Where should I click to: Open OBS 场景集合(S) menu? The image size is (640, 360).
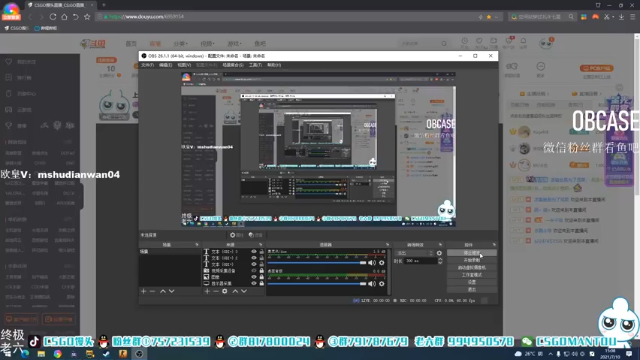tap(233, 65)
